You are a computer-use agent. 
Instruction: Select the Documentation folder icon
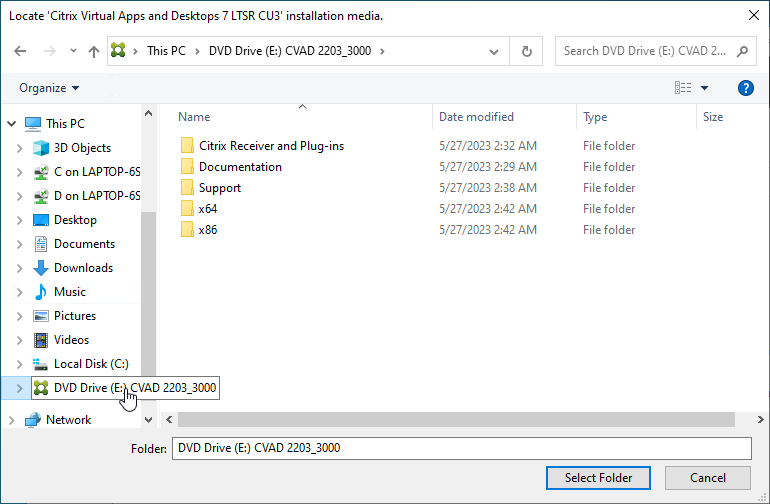pos(187,167)
